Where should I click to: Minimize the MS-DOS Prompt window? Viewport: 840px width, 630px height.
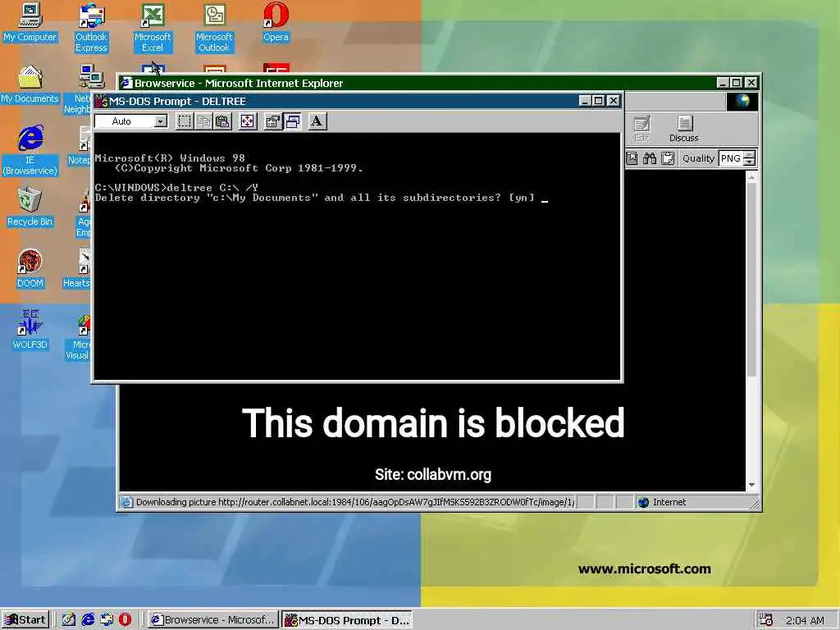[x=585, y=101]
